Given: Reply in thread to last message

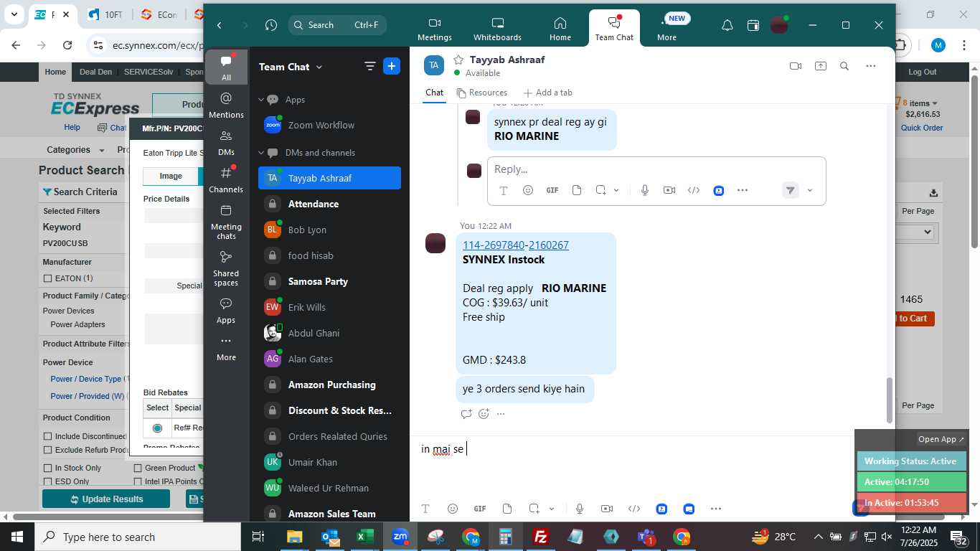Looking at the screenshot, I should (x=466, y=414).
